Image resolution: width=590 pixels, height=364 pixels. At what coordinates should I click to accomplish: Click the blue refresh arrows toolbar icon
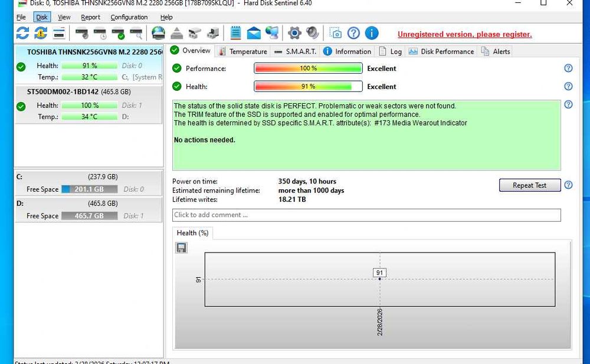pos(22,33)
